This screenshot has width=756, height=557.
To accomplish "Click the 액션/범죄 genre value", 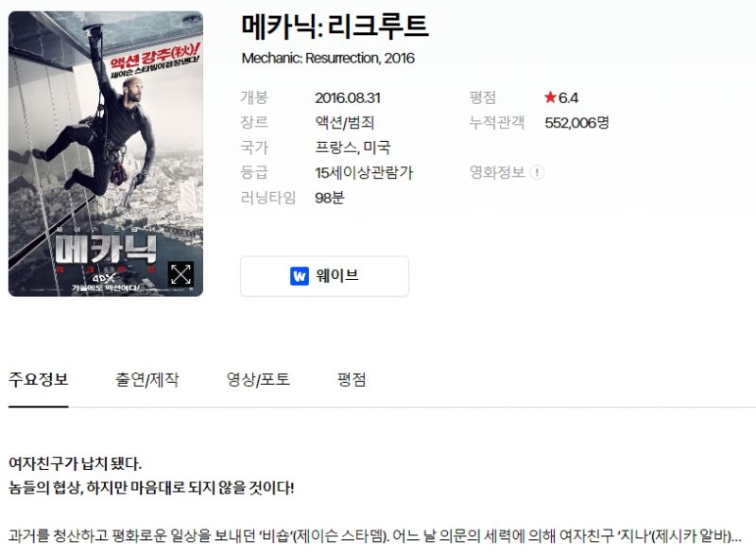I will [345, 123].
